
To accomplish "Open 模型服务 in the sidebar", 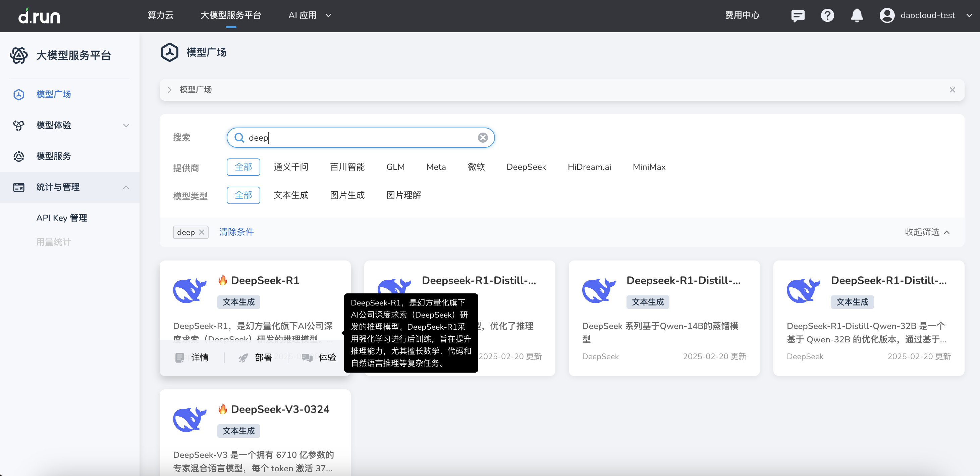I will click(x=54, y=156).
